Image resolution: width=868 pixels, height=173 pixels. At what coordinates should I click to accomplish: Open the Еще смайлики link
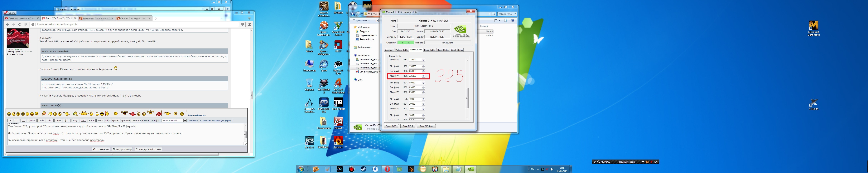click(197, 115)
